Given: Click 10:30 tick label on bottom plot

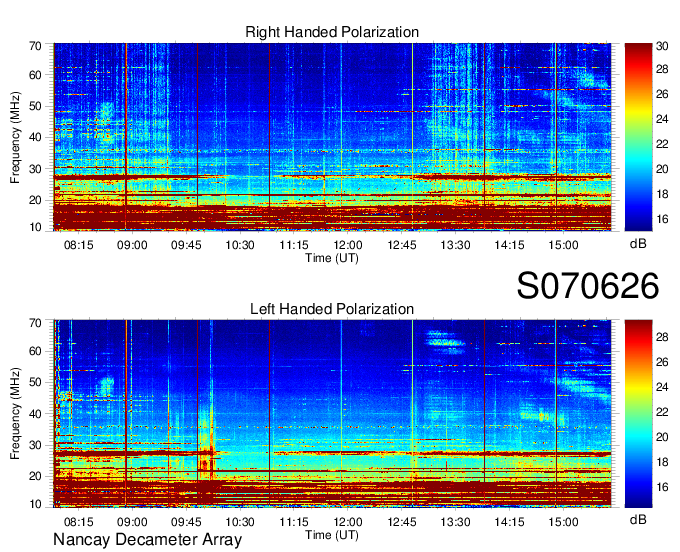Looking at the screenshot, I should 240,522.
